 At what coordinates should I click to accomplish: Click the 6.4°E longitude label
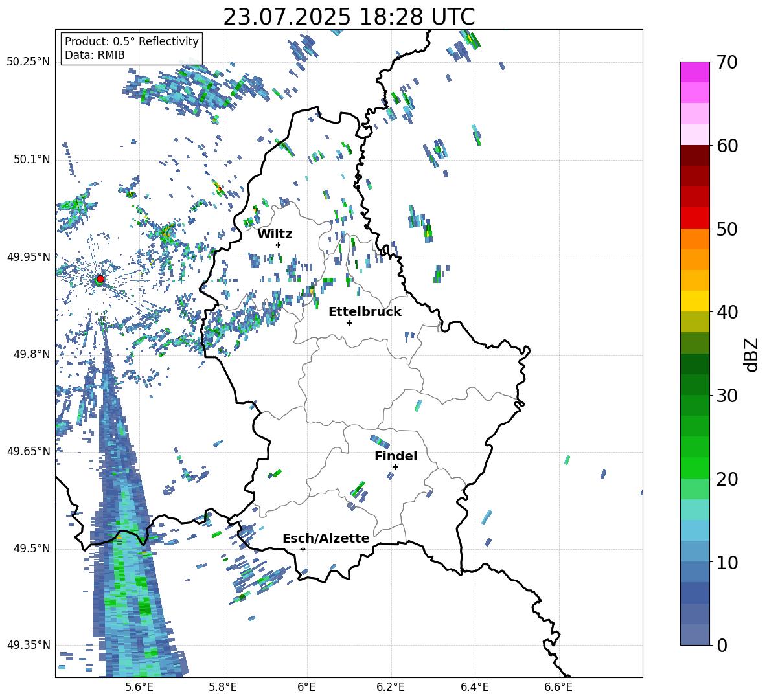(475, 687)
